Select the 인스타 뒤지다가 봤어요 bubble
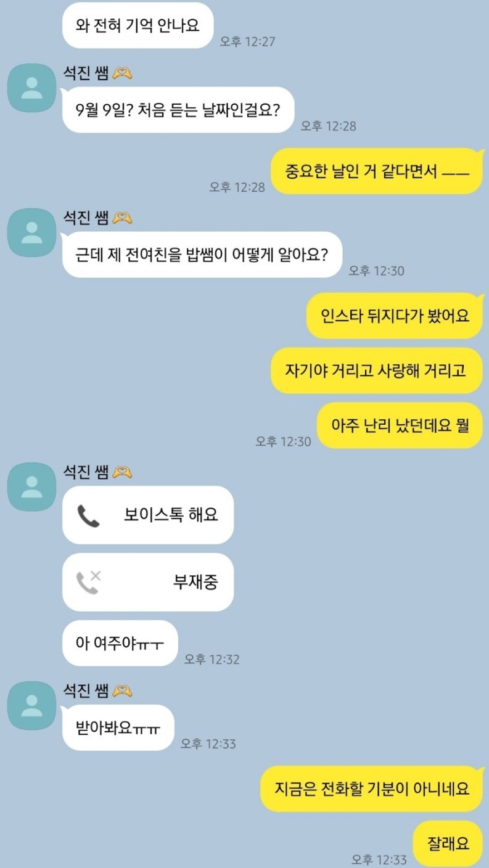The height and width of the screenshot is (868, 489). click(x=395, y=316)
